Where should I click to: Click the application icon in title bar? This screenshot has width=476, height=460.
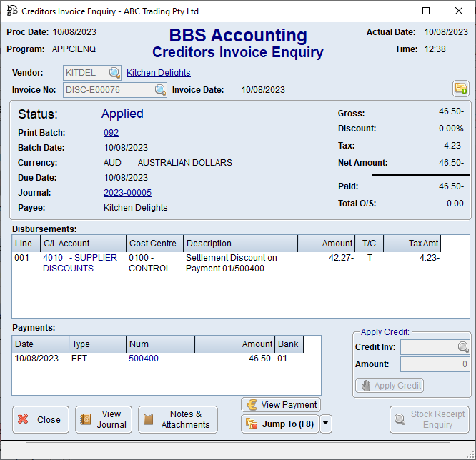[11, 11]
